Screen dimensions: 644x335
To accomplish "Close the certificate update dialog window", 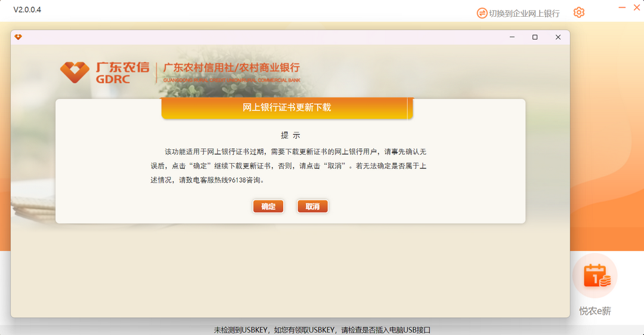I will click(558, 37).
